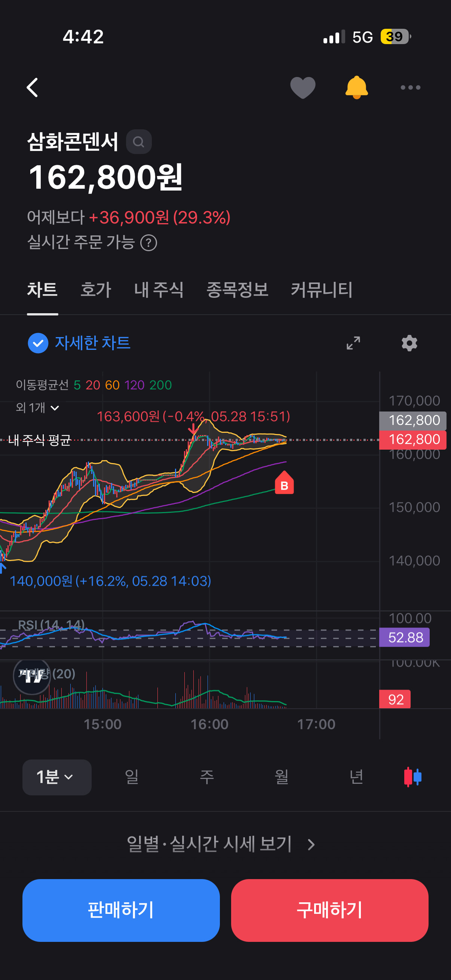
Task: Tap the 140,000 price axis label
Action: click(414, 561)
